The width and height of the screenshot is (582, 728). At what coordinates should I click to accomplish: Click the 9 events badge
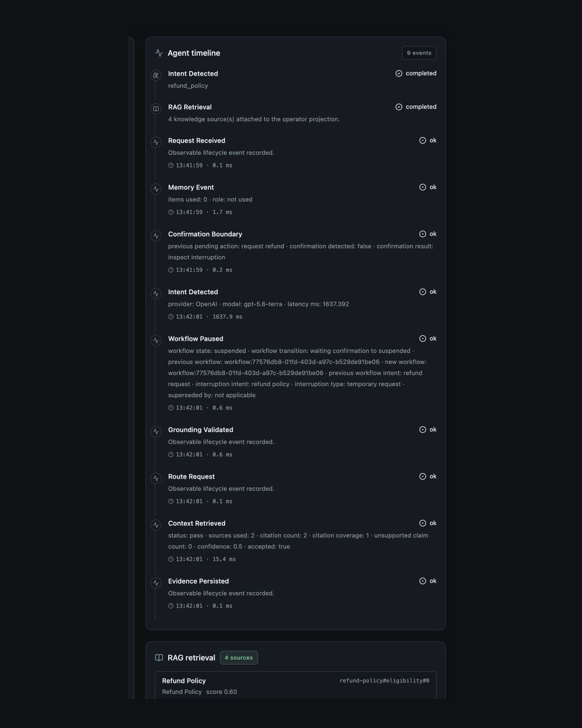(x=419, y=53)
